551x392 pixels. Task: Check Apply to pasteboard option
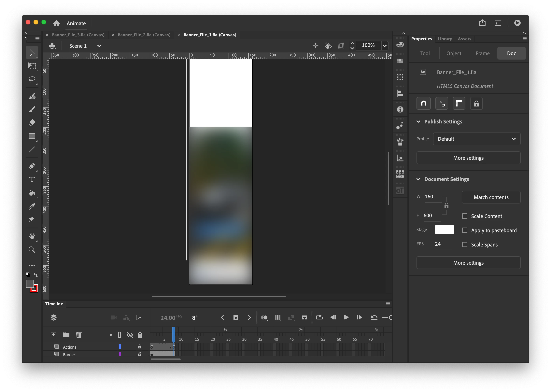pos(465,231)
